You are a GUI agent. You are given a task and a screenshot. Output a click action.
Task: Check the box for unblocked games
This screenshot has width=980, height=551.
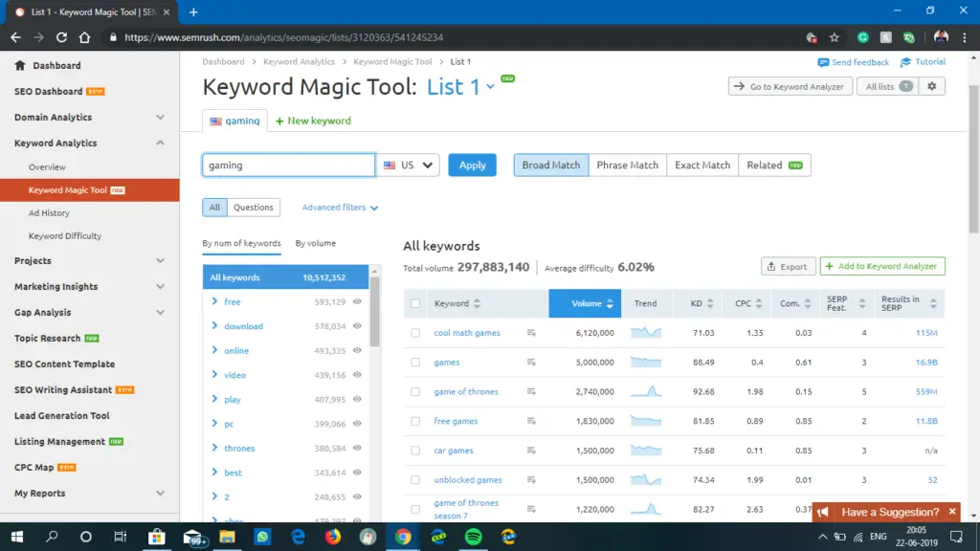coord(415,480)
